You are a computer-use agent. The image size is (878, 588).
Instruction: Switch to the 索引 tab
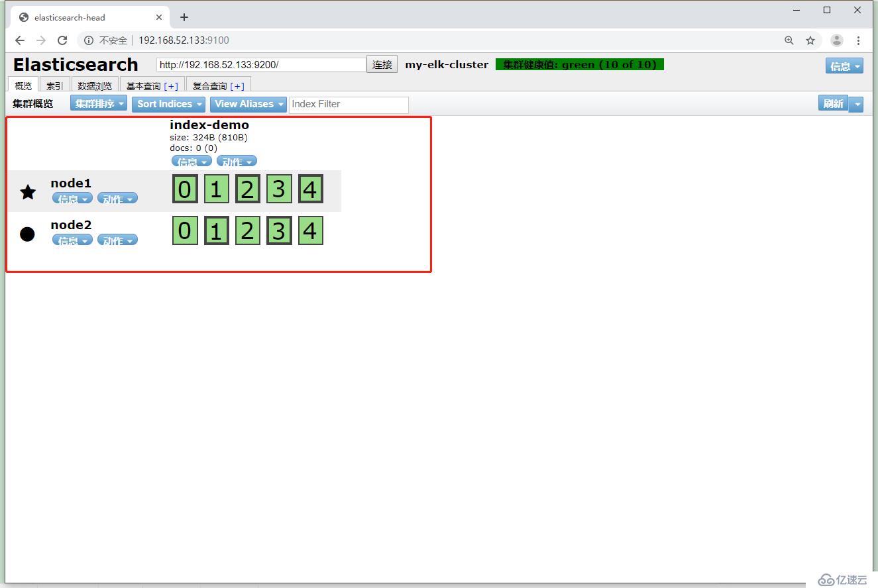tap(55, 85)
